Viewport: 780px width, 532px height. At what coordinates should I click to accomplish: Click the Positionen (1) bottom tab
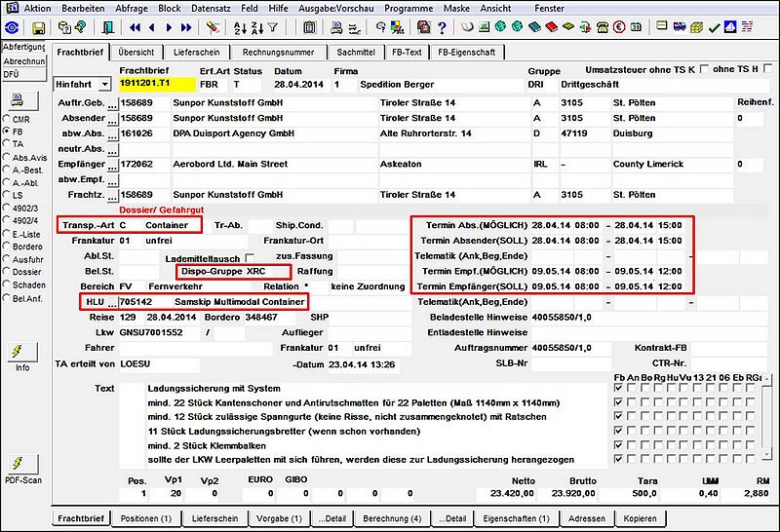(x=145, y=518)
